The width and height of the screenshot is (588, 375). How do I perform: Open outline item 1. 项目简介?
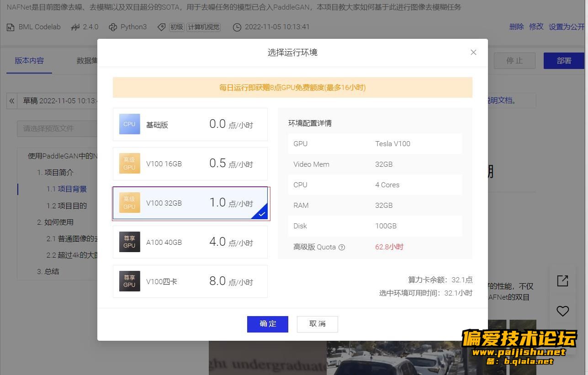(55, 173)
